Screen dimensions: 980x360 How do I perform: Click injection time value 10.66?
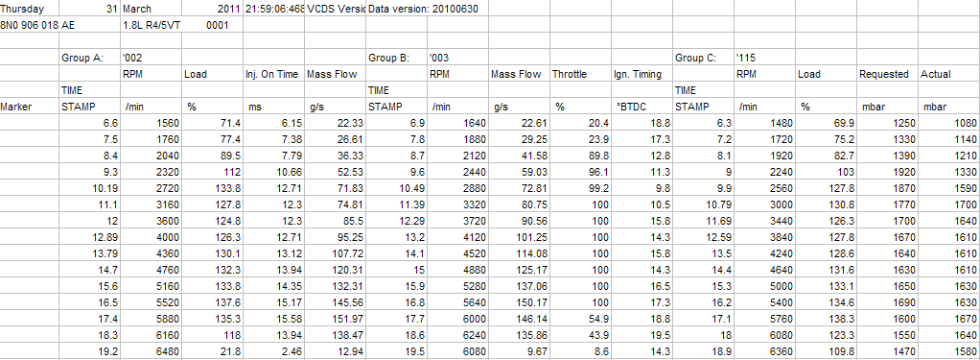point(274,172)
